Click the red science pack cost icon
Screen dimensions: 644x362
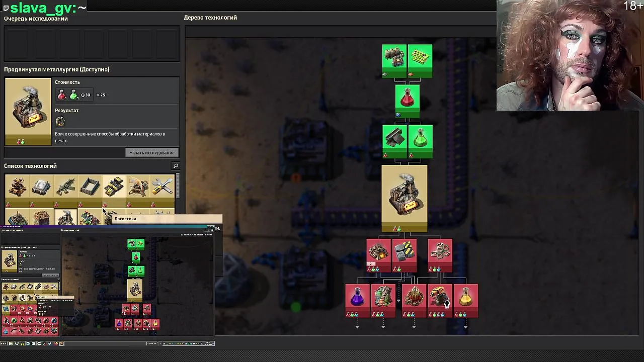(x=62, y=95)
